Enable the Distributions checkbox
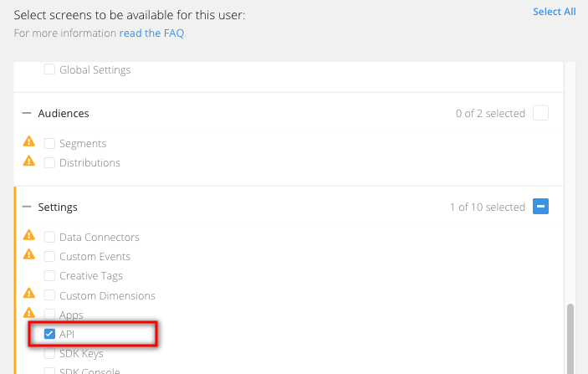The image size is (588, 374). 49,163
